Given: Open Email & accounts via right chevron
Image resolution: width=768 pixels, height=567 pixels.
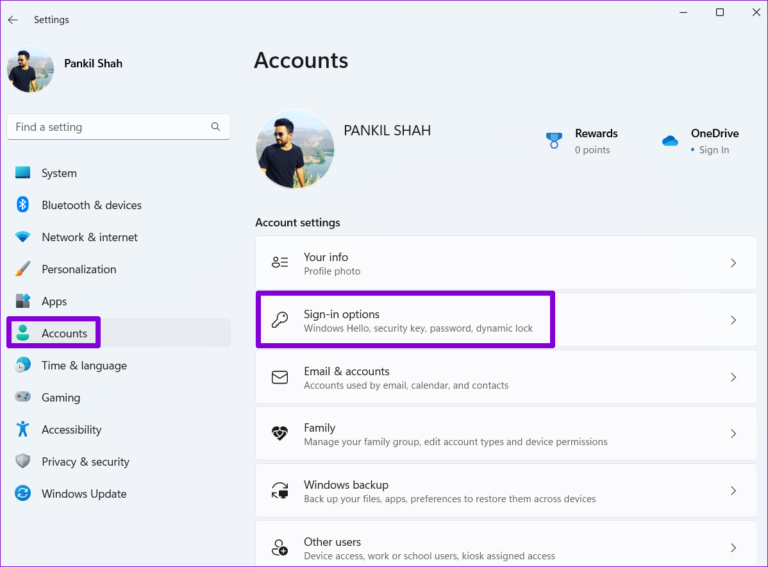Looking at the screenshot, I should click(x=733, y=377).
